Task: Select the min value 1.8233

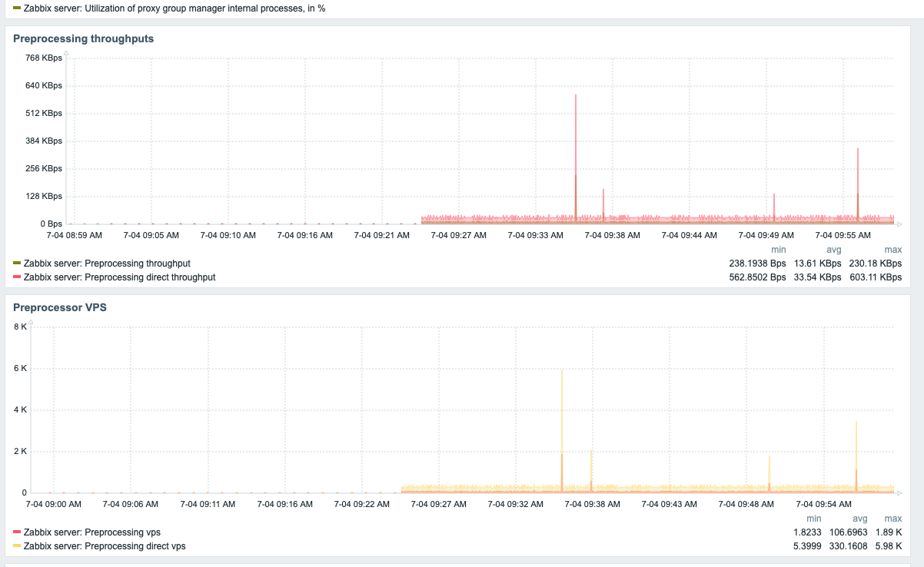Action: click(x=807, y=532)
